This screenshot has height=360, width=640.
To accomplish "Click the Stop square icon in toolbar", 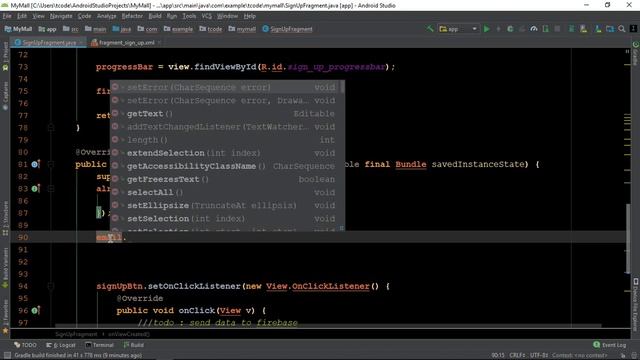I will click(557, 29).
